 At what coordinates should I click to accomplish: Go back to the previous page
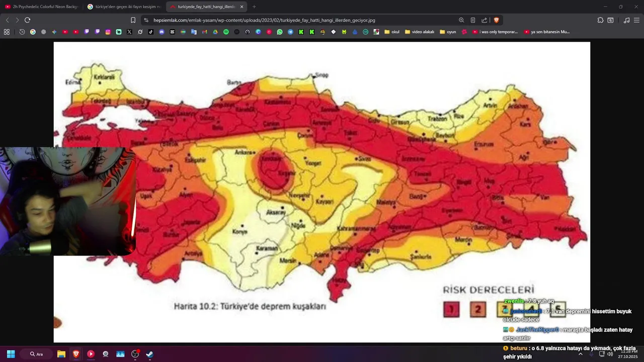coord(7,20)
